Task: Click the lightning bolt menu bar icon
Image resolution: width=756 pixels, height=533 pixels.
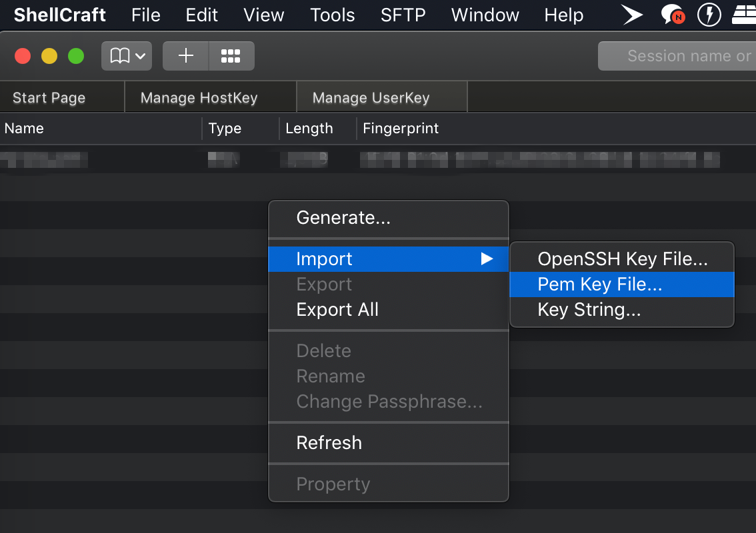Action: click(709, 15)
